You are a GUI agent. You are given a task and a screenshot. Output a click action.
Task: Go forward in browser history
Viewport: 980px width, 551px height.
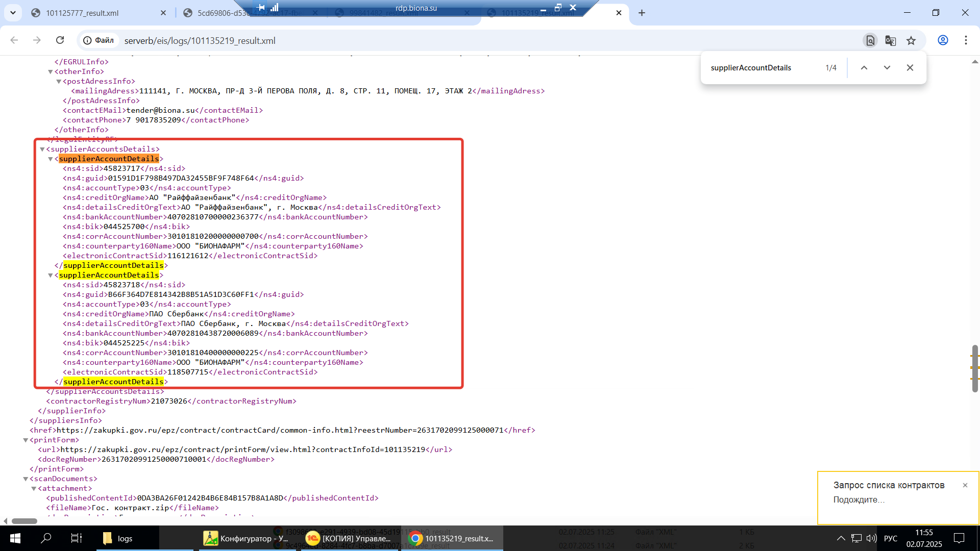[37, 40]
